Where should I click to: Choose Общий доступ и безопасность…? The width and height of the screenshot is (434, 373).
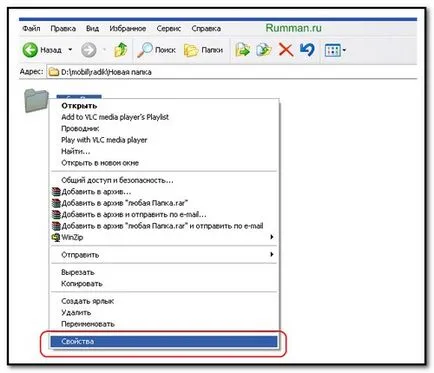coord(164,180)
